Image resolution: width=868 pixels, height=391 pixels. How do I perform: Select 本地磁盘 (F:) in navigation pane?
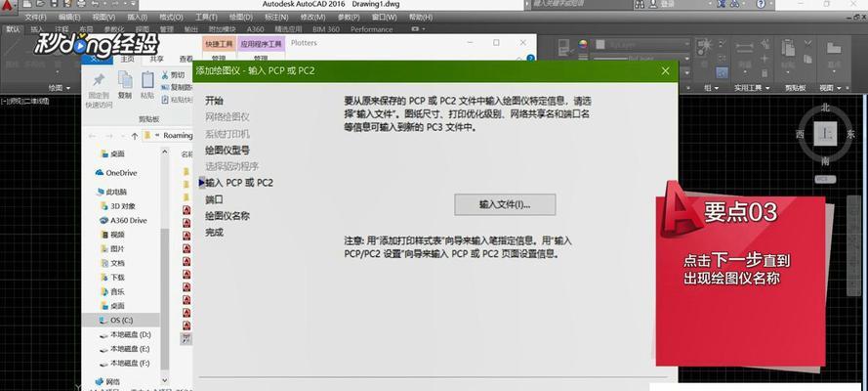(125, 364)
